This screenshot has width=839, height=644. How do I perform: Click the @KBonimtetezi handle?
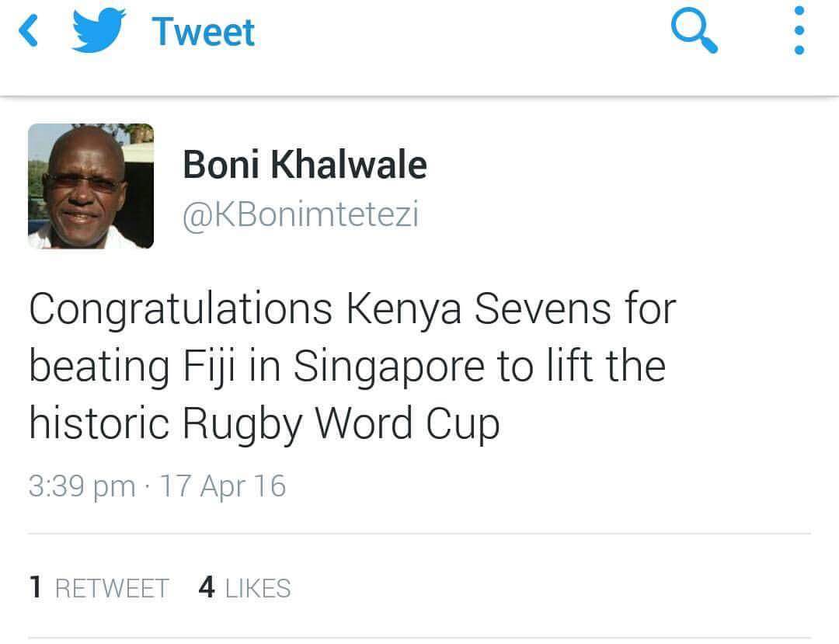click(x=301, y=214)
